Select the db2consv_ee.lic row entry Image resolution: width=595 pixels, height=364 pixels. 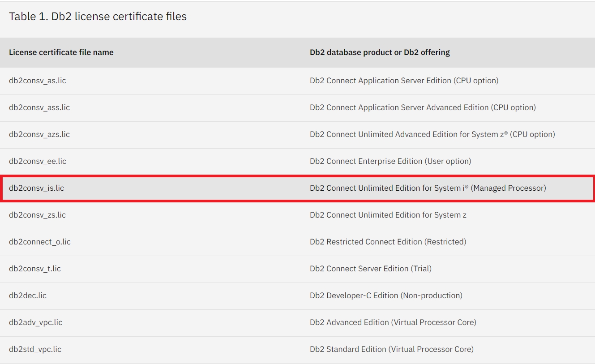(38, 161)
